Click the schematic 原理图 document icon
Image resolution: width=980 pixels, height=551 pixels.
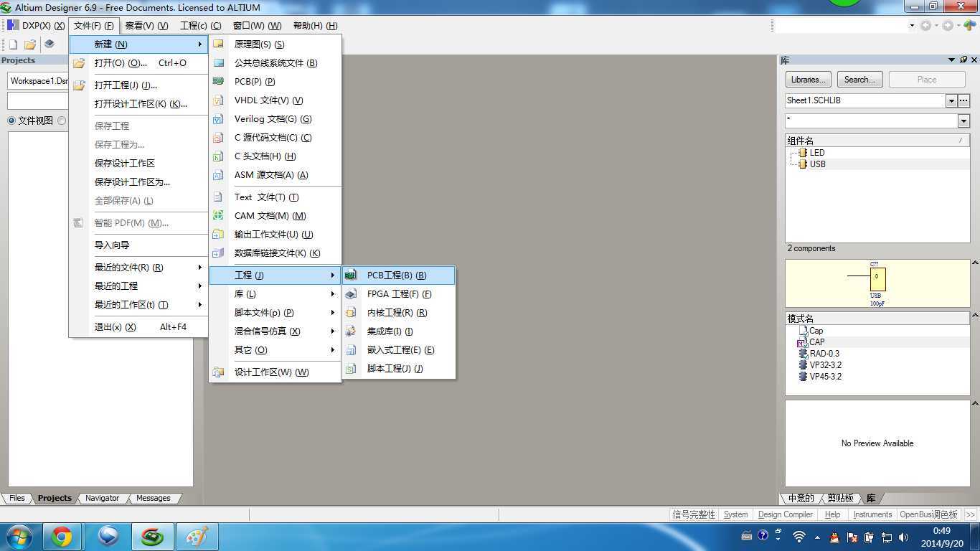click(218, 44)
